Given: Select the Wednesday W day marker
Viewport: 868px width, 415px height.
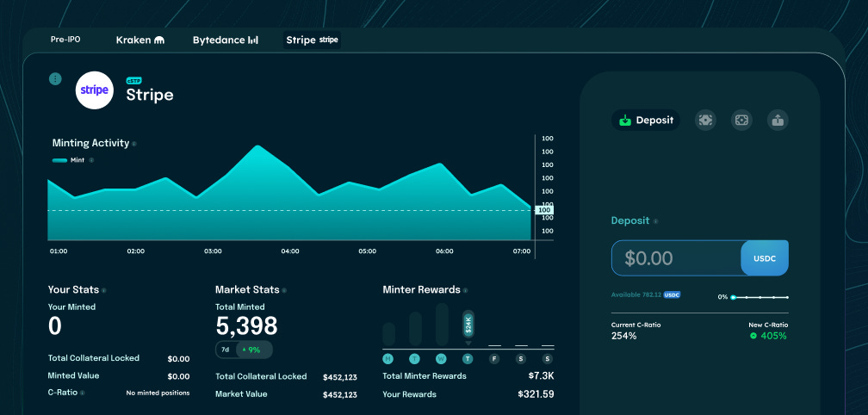Looking at the screenshot, I should [x=441, y=358].
